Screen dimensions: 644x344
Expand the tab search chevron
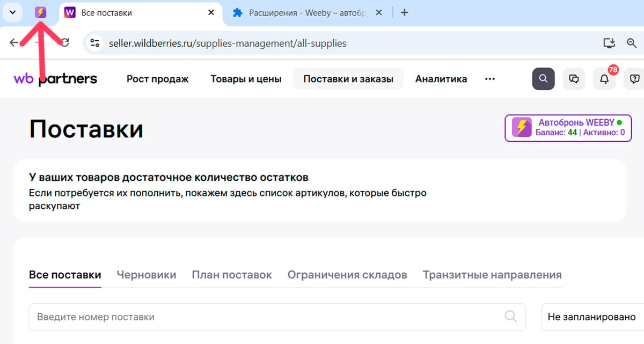pyautogui.click(x=13, y=12)
